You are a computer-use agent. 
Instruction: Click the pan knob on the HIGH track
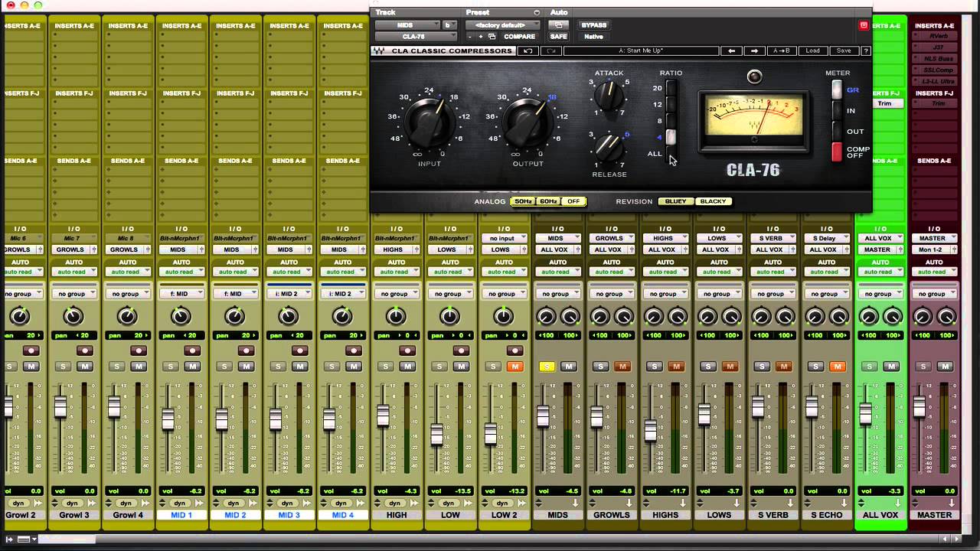396,316
